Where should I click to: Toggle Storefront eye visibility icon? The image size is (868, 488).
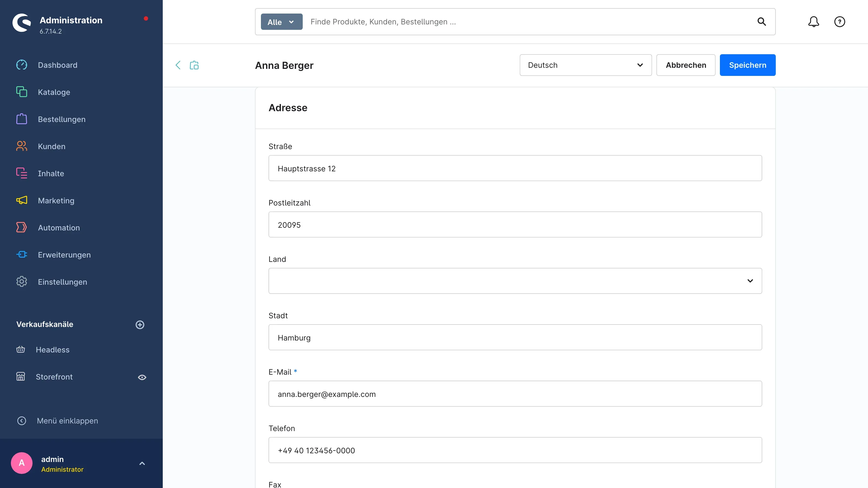pos(142,377)
